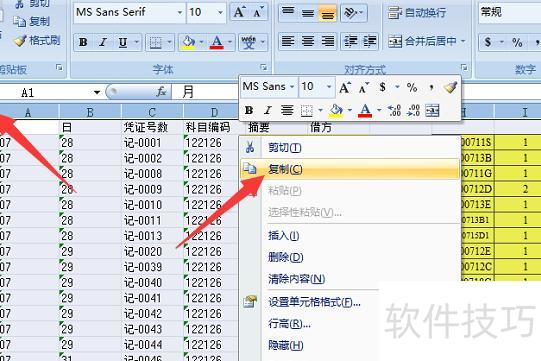Expand ribbon borders dropdown arrow
The image size is (541, 361).
point(169,42)
